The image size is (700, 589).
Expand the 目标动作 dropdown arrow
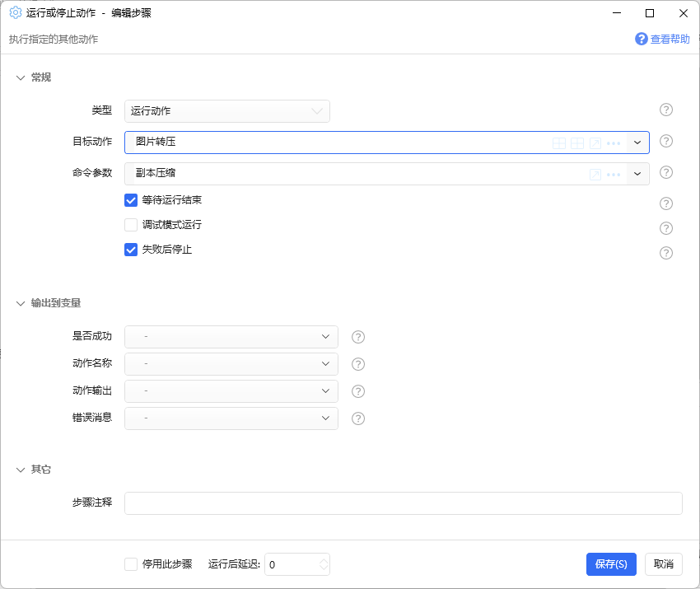click(x=637, y=143)
